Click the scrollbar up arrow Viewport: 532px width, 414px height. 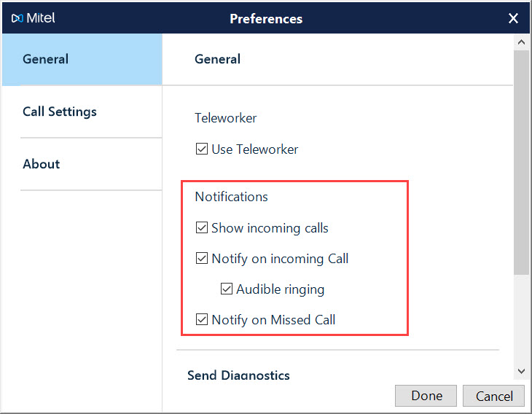point(520,42)
